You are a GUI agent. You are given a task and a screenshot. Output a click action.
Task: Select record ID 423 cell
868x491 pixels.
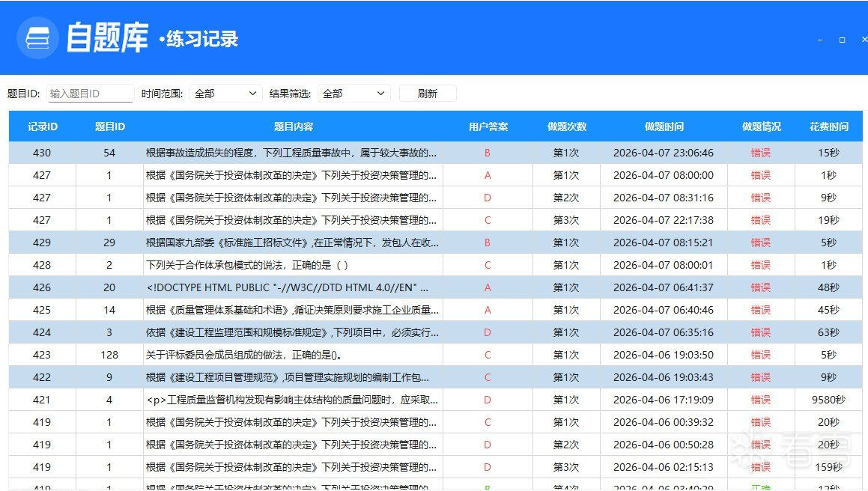42,355
